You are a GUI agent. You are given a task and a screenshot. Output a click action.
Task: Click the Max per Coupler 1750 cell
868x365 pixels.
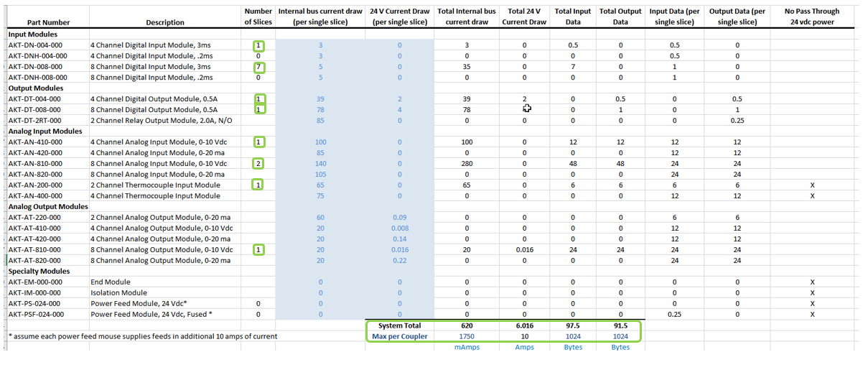467,336
